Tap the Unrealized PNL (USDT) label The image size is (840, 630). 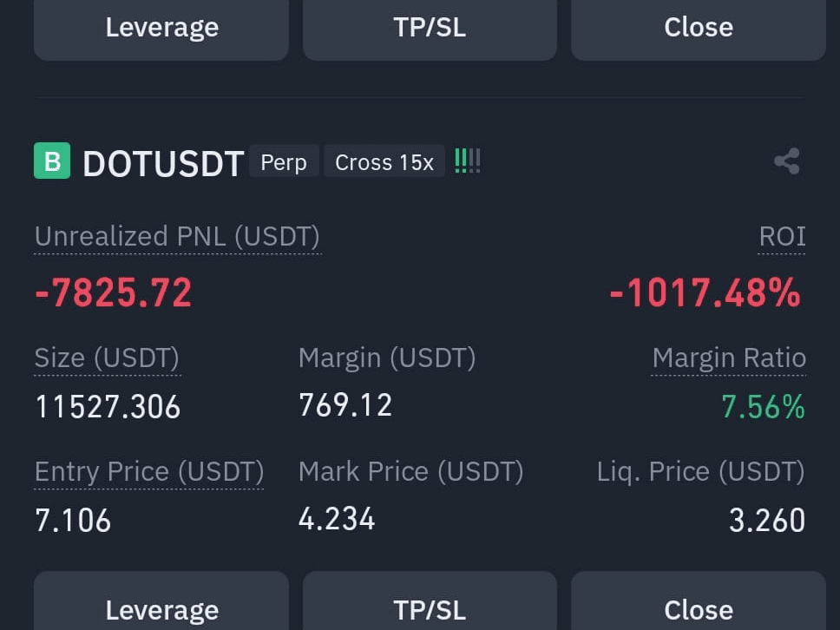pos(177,237)
